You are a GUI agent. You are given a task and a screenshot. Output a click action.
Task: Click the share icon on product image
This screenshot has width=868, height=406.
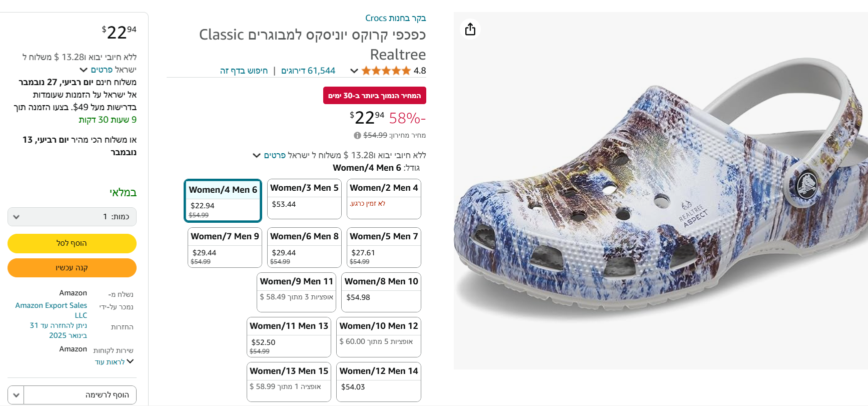pyautogui.click(x=470, y=29)
